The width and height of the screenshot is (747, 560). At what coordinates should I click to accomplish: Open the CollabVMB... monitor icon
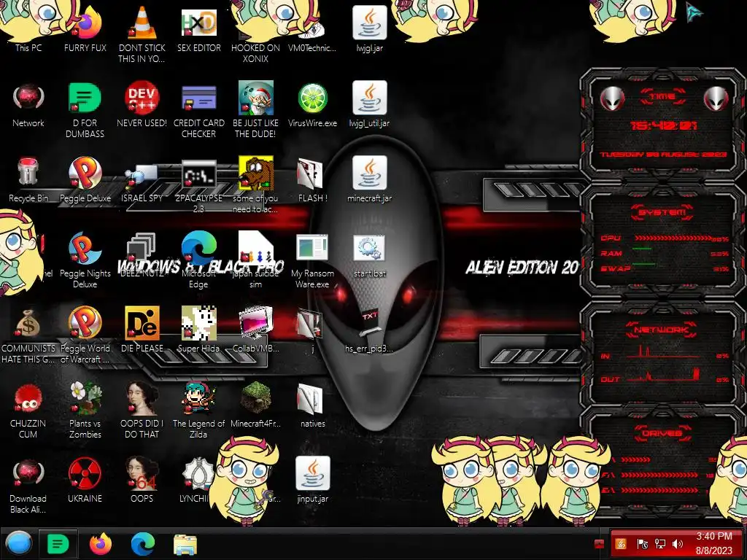coord(256,330)
